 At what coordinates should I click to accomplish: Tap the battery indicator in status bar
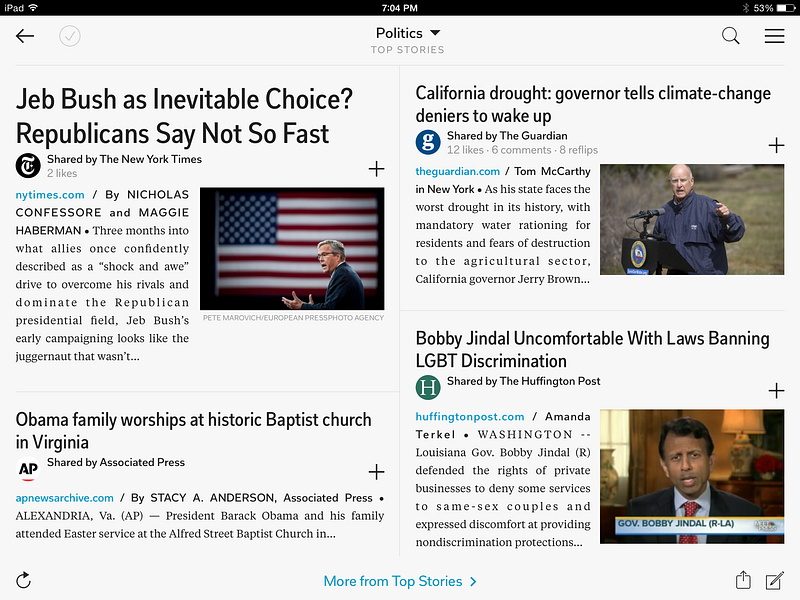(786, 8)
